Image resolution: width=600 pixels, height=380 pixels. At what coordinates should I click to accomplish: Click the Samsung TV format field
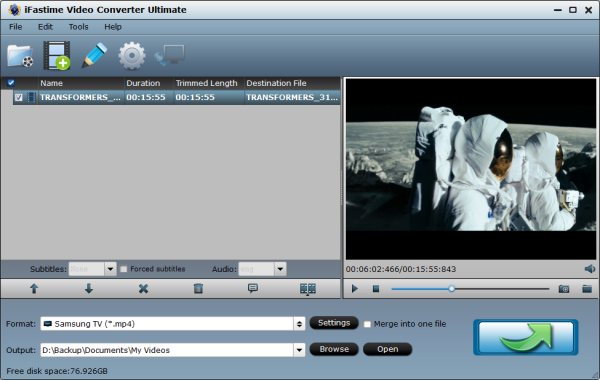168,324
